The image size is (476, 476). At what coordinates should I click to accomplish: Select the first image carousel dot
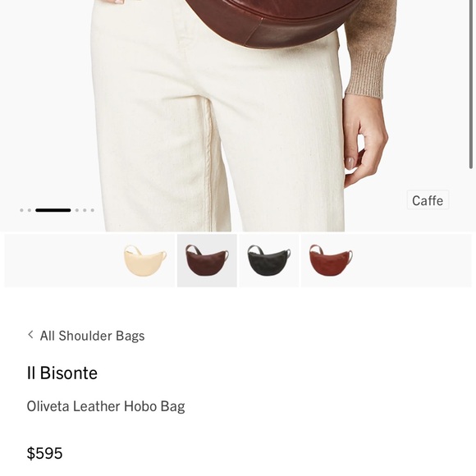pyautogui.click(x=21, y=210)
